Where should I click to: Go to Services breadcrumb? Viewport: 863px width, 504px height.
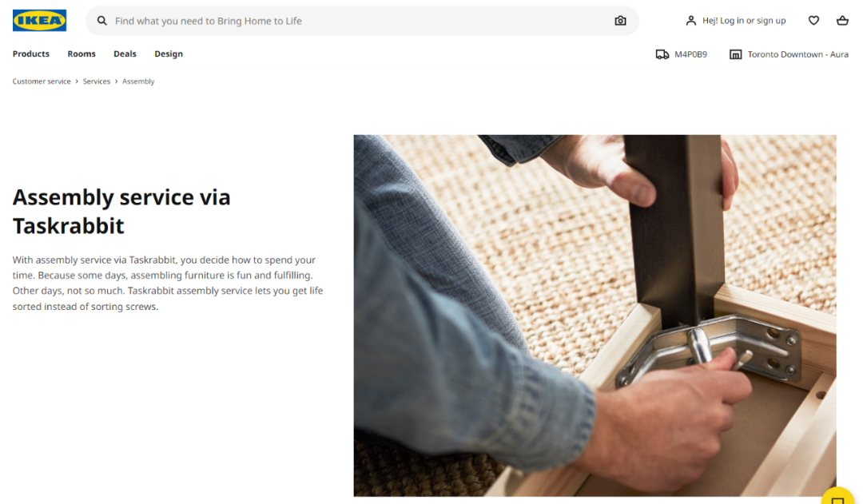[x=97, y=81]
